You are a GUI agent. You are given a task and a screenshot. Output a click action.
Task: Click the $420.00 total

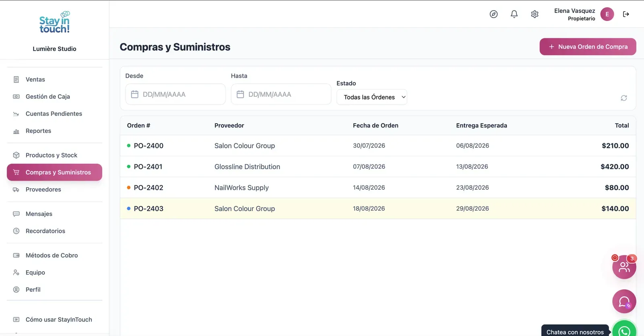coord(615,167)
